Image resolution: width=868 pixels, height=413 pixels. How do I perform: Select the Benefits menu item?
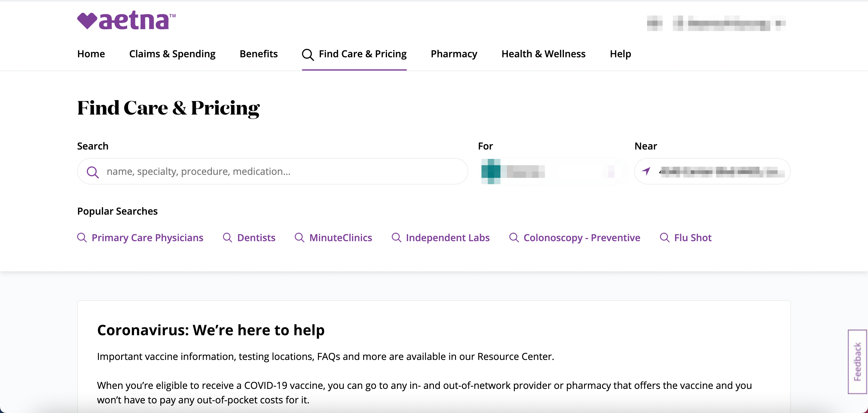pyautogui.click(x=259, y=54)
